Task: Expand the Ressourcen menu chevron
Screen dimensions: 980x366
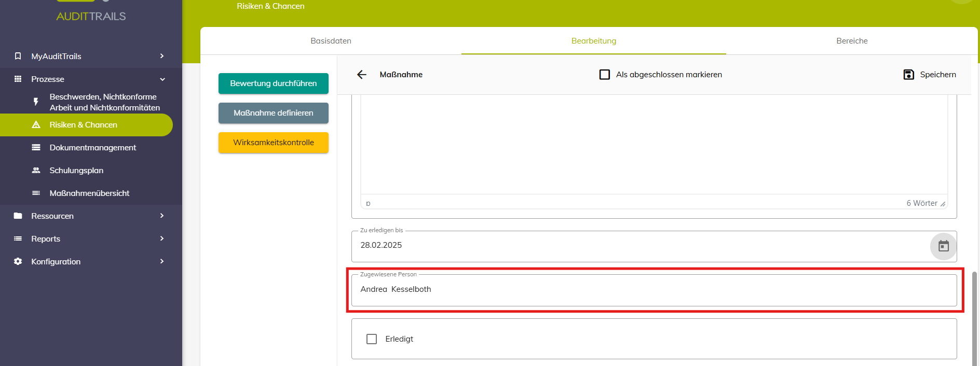Action: 162,216
